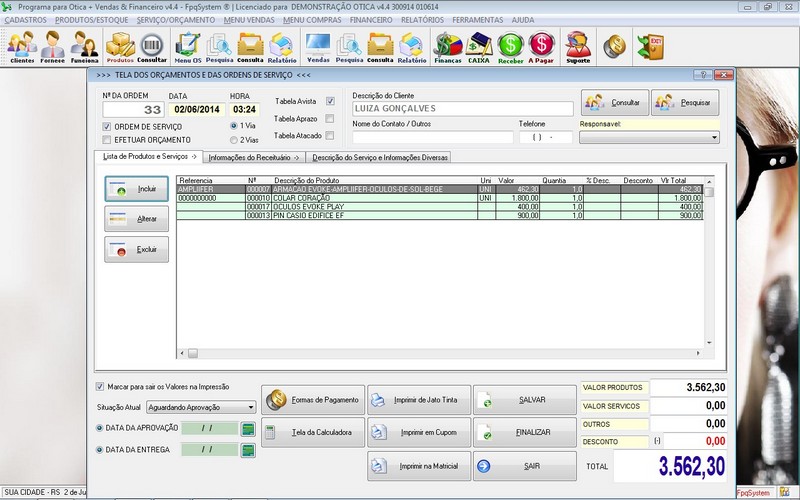This screenshot has height=500, width=800.
Task: Click the Formas de Pagamento button
Action: click(311, 400)
